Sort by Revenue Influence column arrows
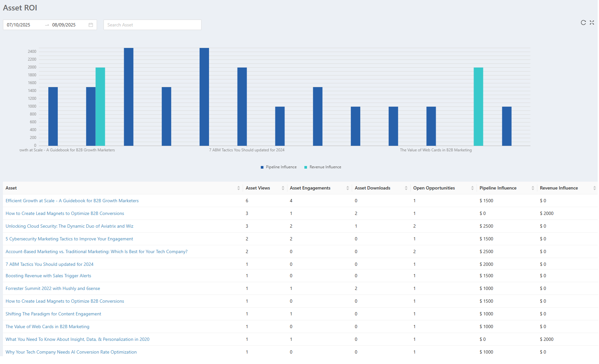This screenshot has height=364, width=599. (x=594, y=188)
